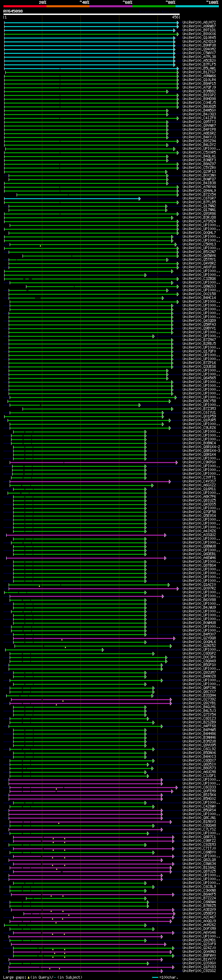The width and height of the screenshot is (222, 980).
Task: Select the UniRef100_Q9SR86 label
Action: point(199,214)
